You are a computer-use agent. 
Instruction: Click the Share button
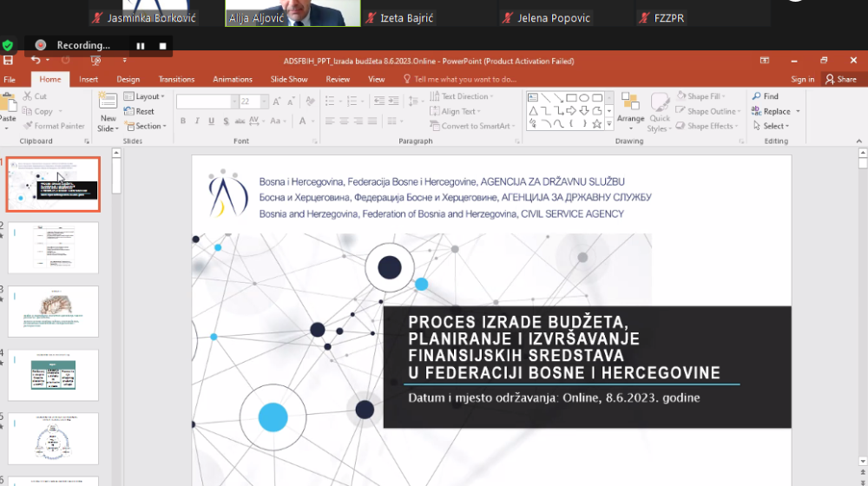[x=841, y=80]
